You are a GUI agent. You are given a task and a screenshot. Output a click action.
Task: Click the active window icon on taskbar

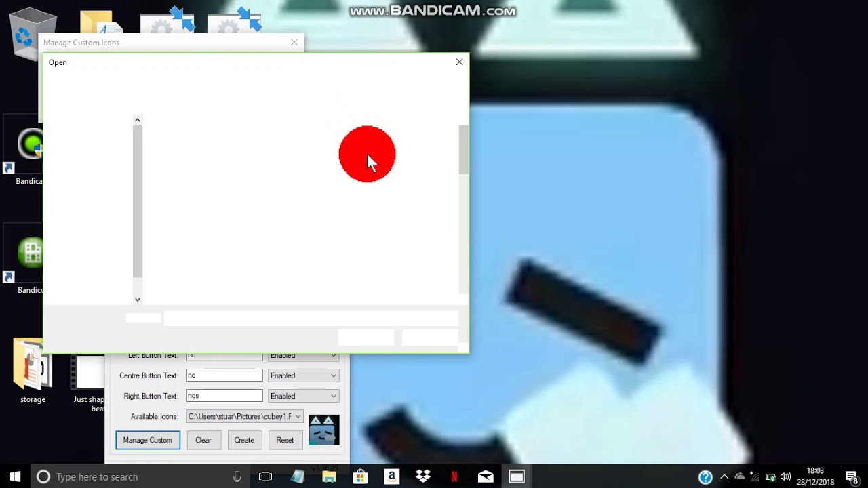[517, 476]
